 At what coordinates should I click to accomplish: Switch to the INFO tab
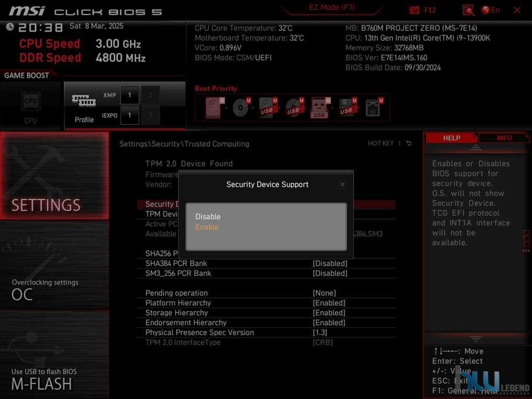pyautogui.click(x=504, y=138)
